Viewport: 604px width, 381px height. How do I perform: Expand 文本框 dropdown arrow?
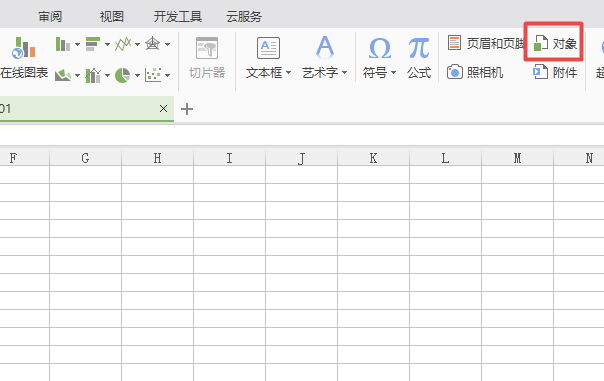click(288, 73)
